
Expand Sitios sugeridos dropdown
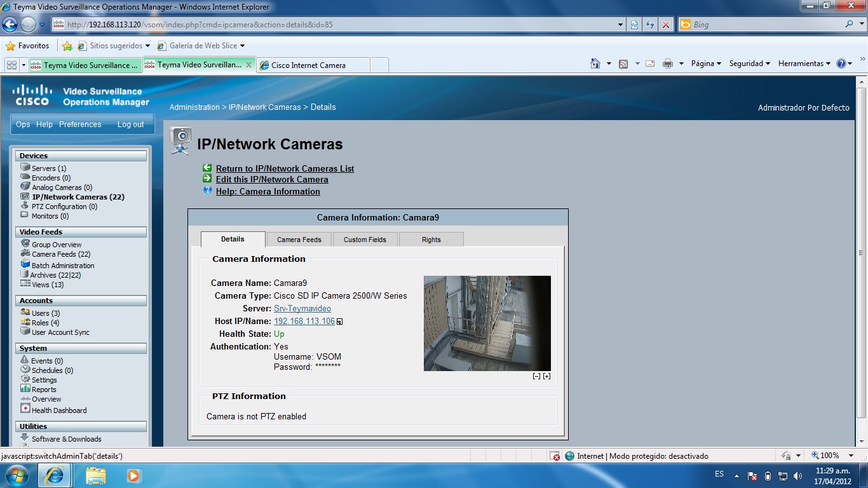pos(147,46)
